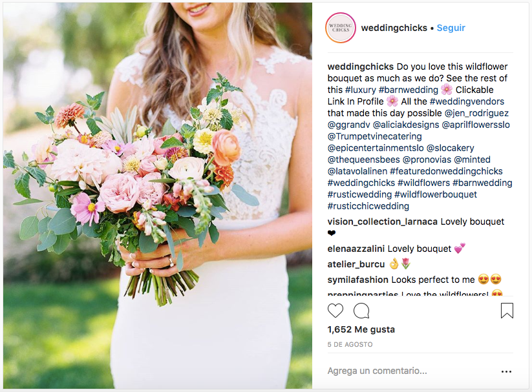This screenshot has width=532, height=392.
Task: Save the post with the bookmark icon
Action: 507,310
